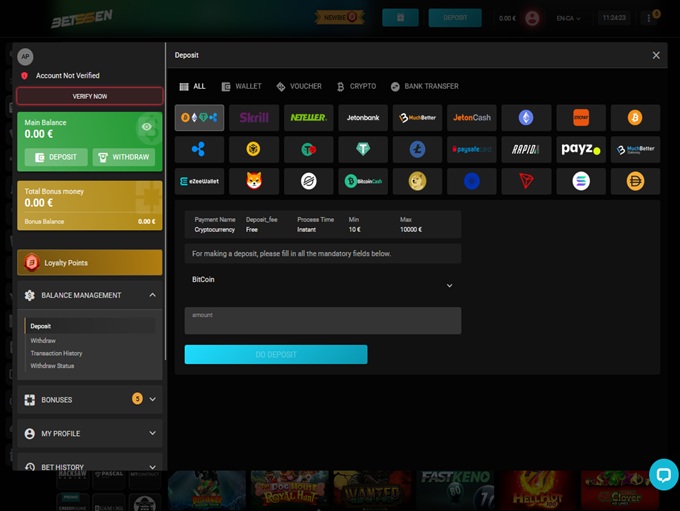
Task: Click the deposit amount input field
Action: click(322, 321)
